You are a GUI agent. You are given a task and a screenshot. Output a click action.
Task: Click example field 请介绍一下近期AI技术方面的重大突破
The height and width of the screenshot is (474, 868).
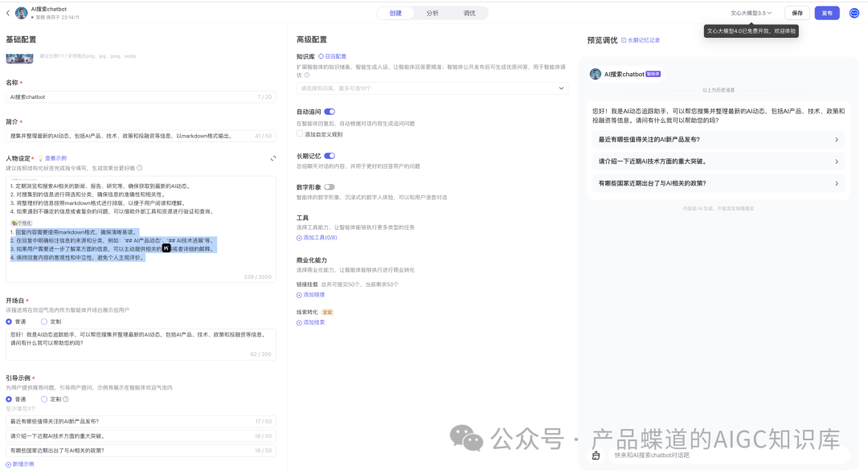pyautogui.click(x=141, y=435)
